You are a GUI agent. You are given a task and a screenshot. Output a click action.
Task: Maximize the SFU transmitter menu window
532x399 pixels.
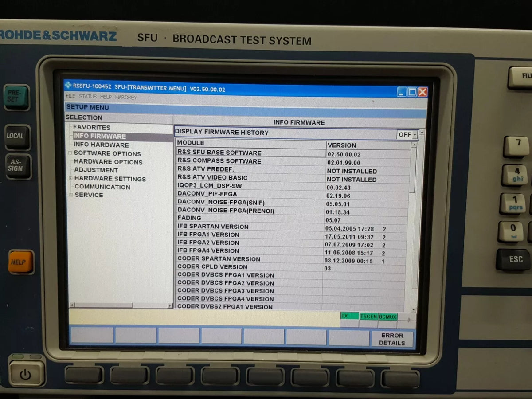(412, 92)
